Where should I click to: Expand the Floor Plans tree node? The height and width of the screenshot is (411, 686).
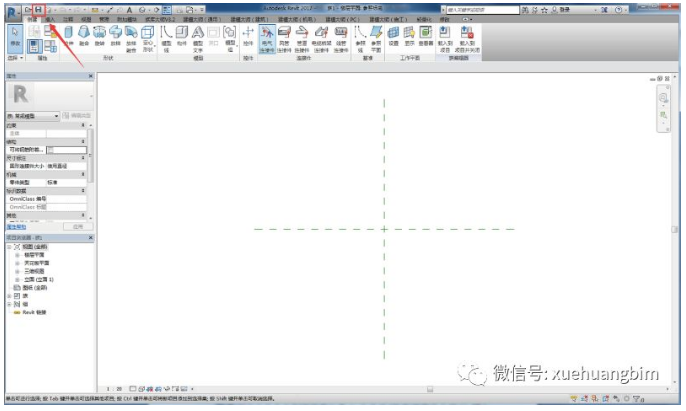pos(18,255)
